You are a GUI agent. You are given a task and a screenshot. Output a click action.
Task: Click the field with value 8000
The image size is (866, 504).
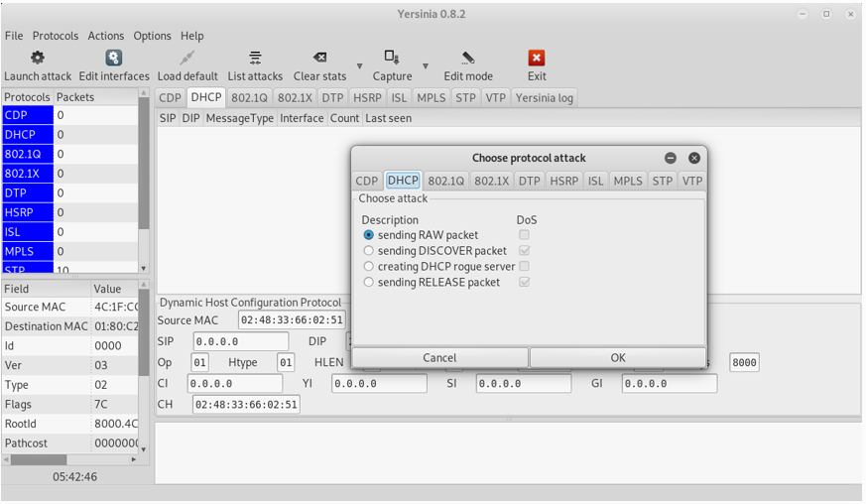pyautogui.click(x=744, y=362)
